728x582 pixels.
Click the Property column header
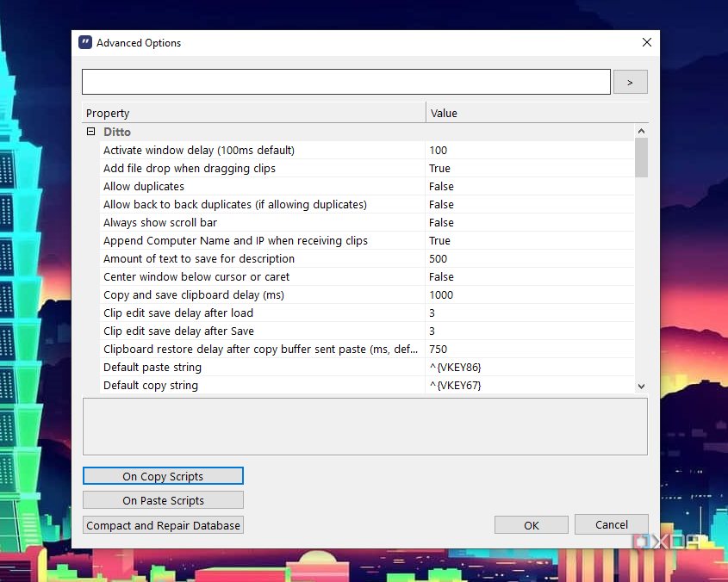tap(254, 114)
